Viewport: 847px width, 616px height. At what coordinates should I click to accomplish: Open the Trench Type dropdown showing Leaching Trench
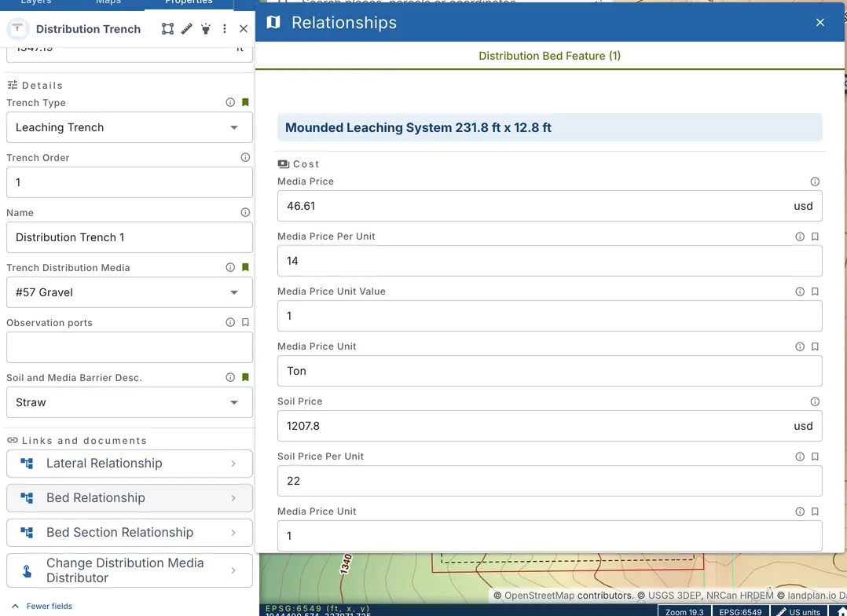click(x=130, y=127)
